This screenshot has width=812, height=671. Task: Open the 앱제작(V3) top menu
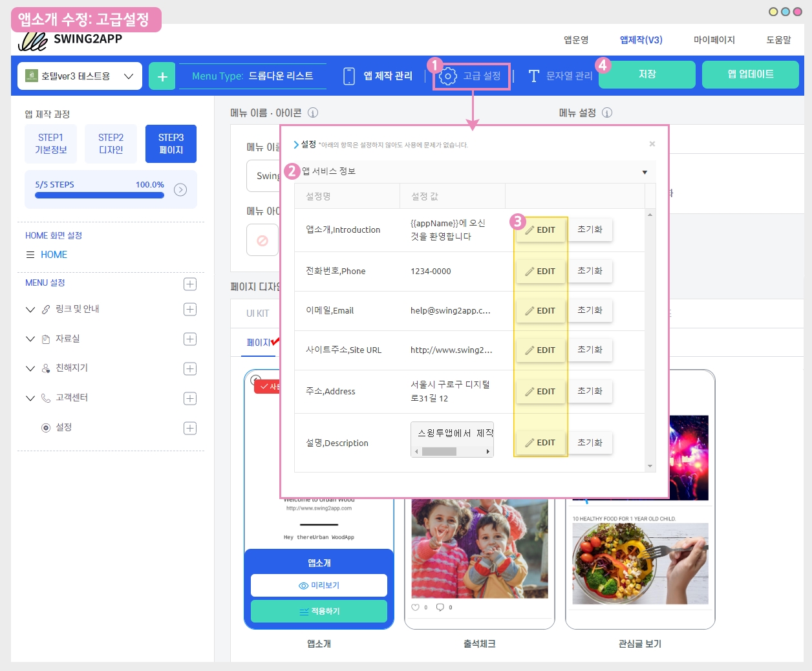click(x=641, y=39)
